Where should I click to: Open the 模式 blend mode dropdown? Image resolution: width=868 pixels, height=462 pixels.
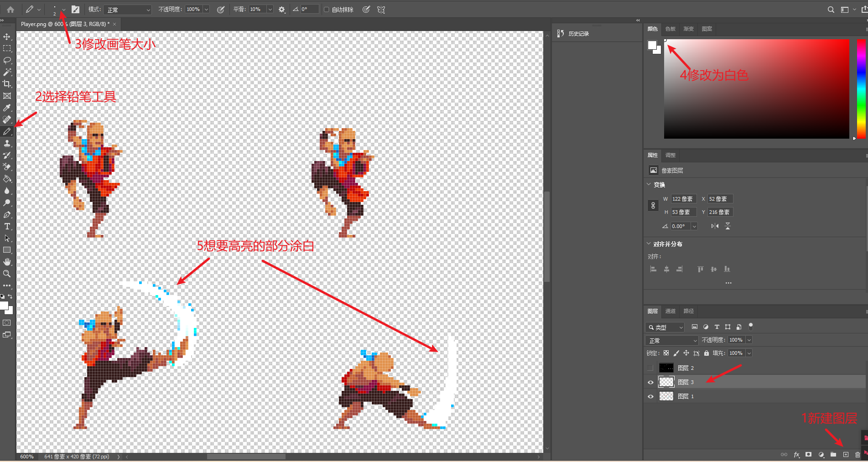(x=127, y=10)
